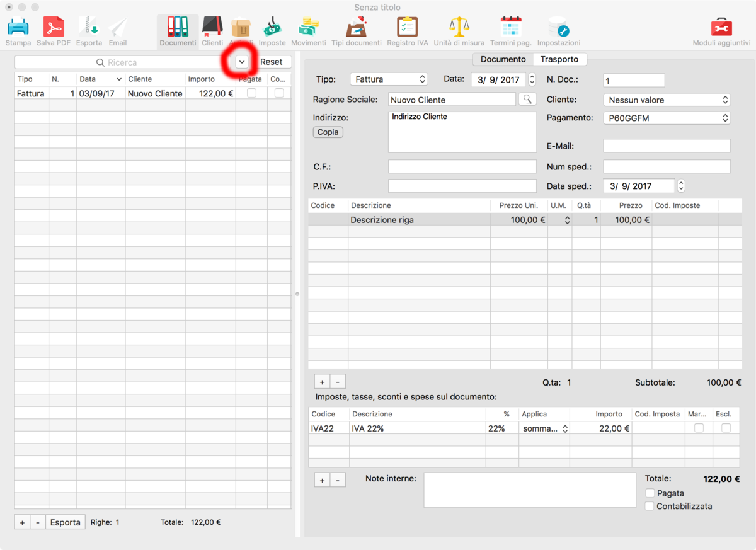
Task: Click the Data column sort arrow
Action: 119,79
